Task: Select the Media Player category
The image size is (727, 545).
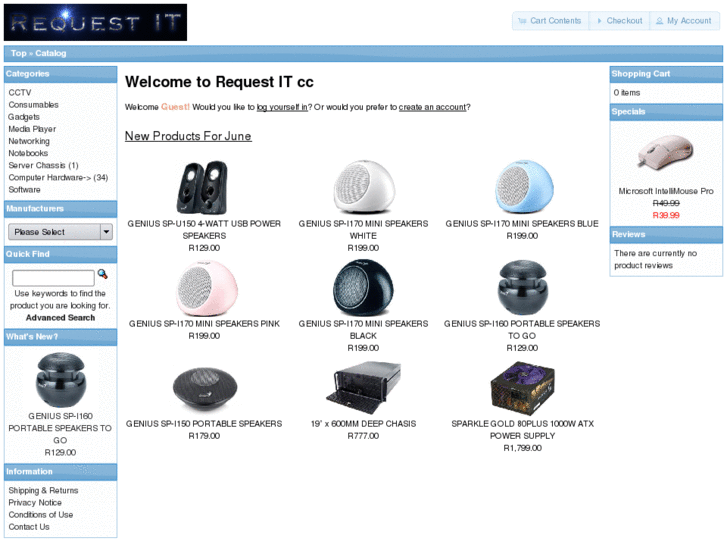Action: [32, 129]
